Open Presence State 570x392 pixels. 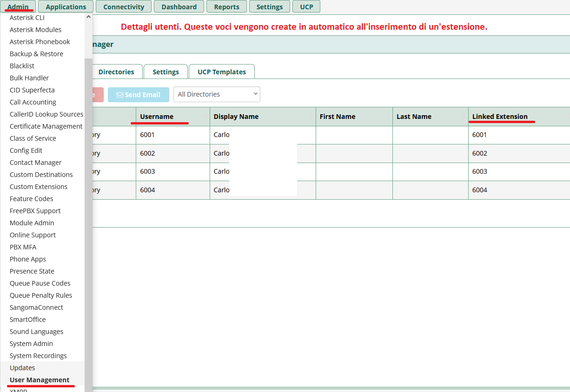(32, 271)
